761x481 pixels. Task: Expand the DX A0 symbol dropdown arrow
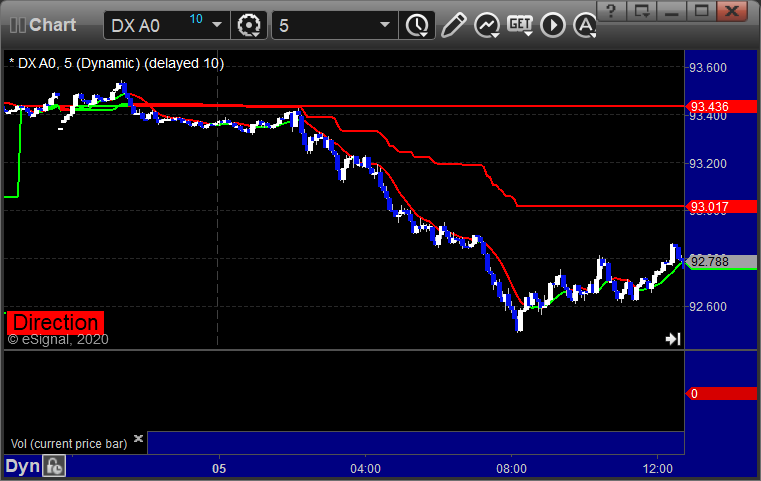[x=217, y=25]
